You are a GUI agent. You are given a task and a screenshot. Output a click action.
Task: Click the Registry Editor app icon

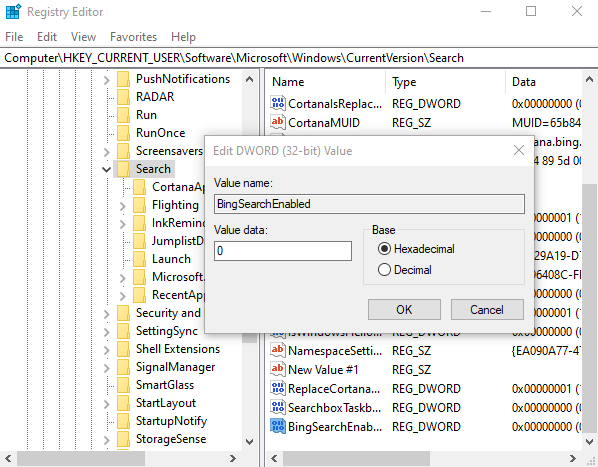click(x=13, y=11)
